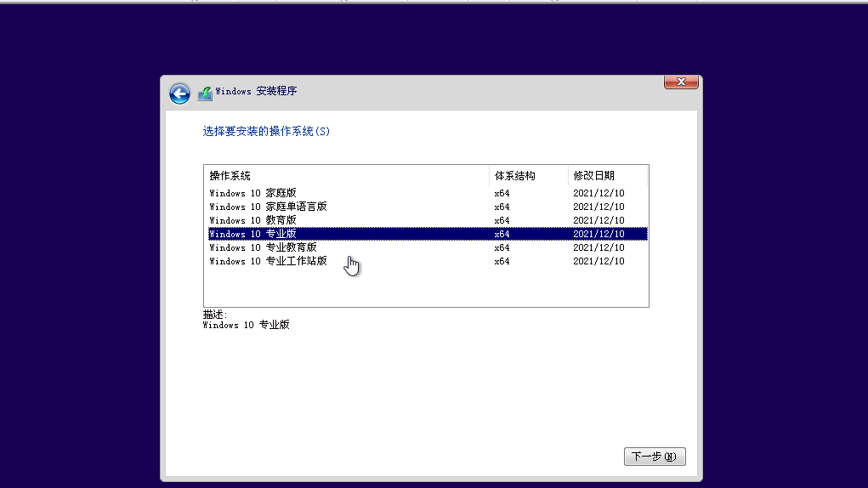This screenshot has width=868, height=488.
Task: Click 下一步(N) to continue
Action: [655, 457]
